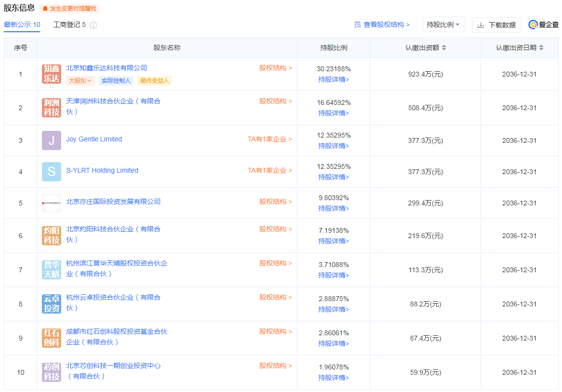Click the 云卓投资 company logo

[51, 304]
